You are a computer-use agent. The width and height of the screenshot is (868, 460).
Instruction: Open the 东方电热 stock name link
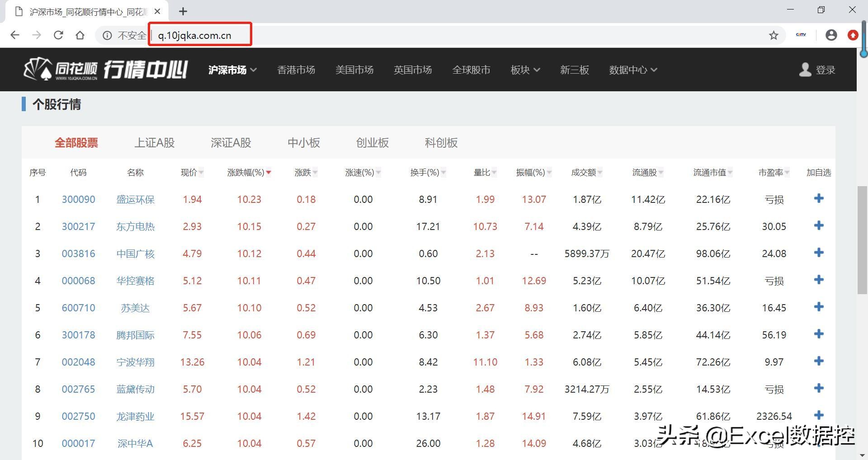click(x=135, y=226)
